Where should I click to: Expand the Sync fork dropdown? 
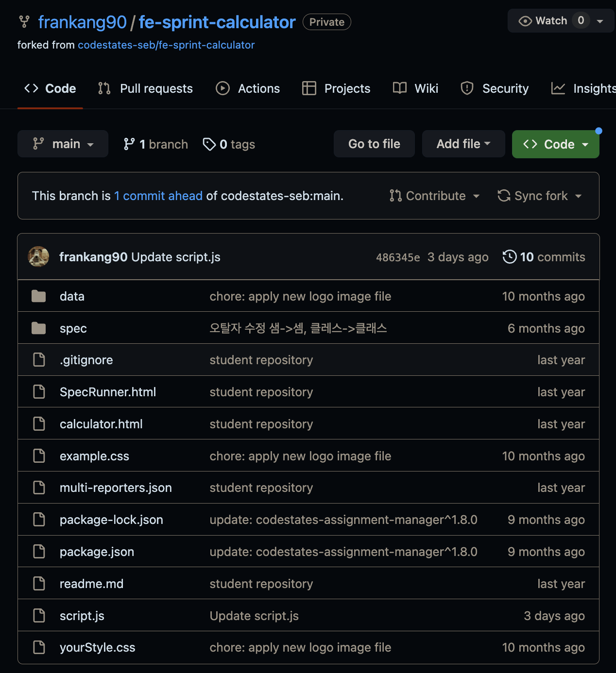tap(540, 196)
